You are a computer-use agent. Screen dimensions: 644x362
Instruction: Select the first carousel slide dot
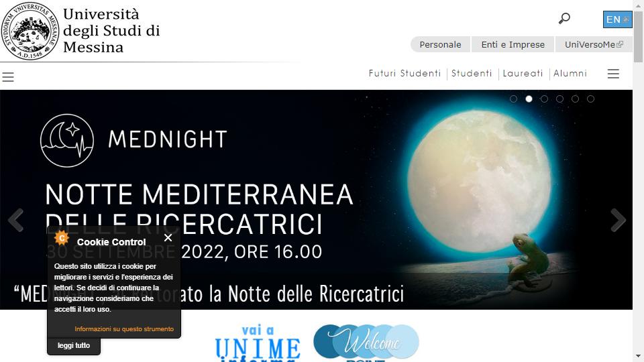(x=513, y=99)
